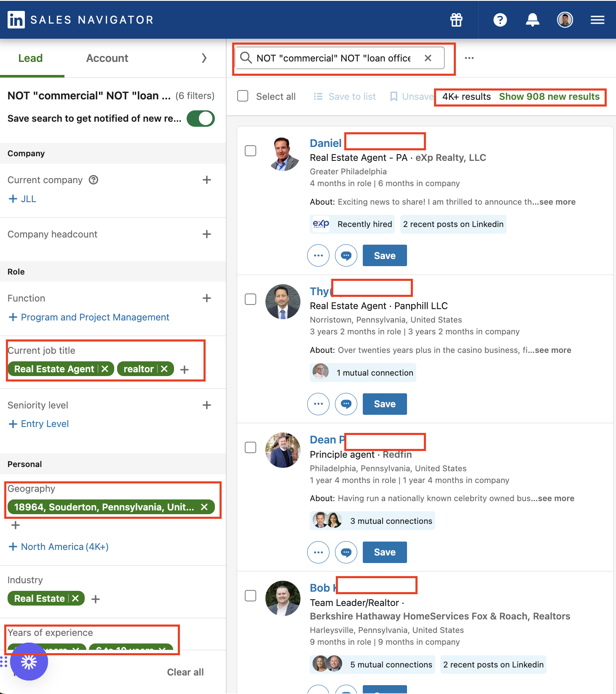Click Save to list

coord(345,96)
